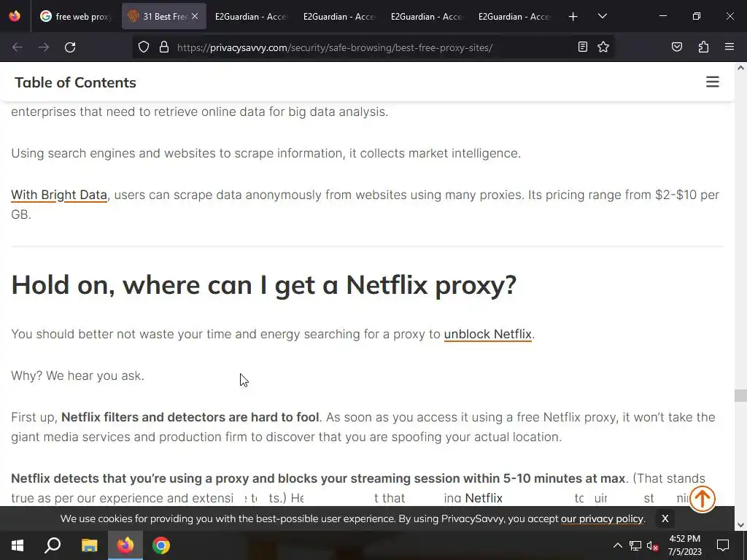Viewport: 747px width, 560px height.
Task: Expand Table of Contents hamburger menu
Action: coord(712,82)
